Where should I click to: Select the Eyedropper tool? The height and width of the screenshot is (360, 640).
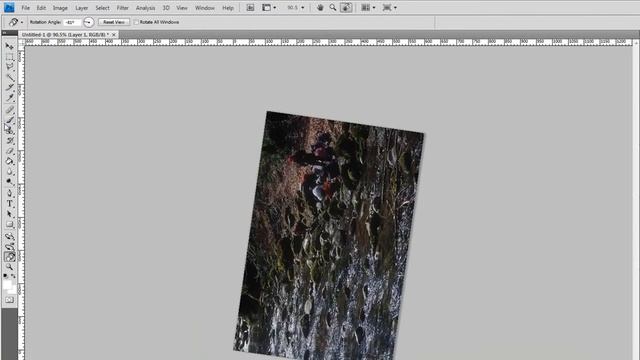pos(9,98)
